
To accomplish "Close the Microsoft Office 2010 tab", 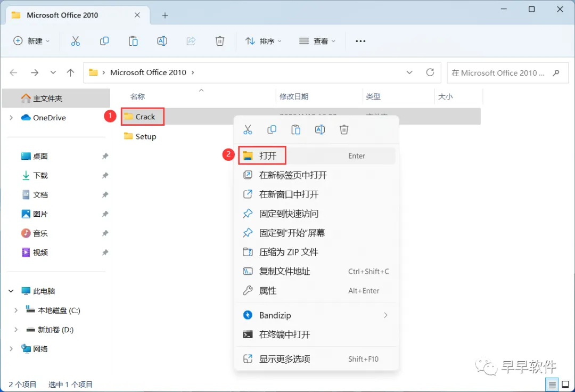I will [x=137, y=15].
